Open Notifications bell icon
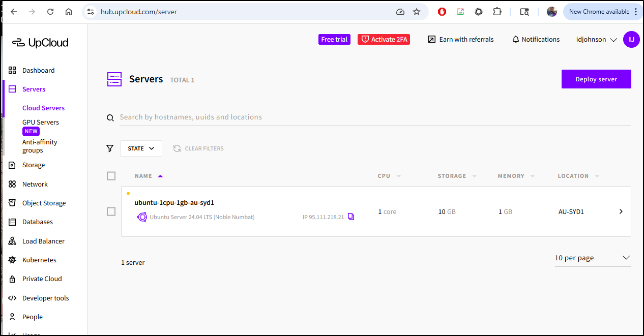This screenshot has height=336, width=644. point(515,40)
